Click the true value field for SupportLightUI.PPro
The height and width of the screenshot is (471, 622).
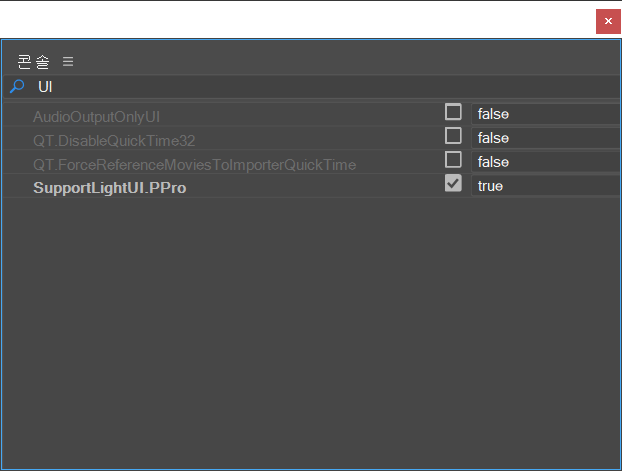point(546,186)
